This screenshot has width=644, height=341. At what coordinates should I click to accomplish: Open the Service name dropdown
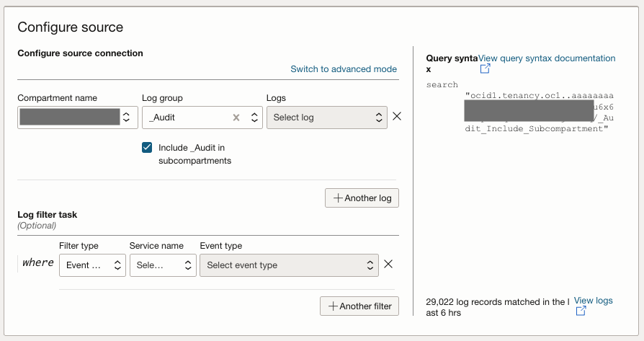point(163,265)
